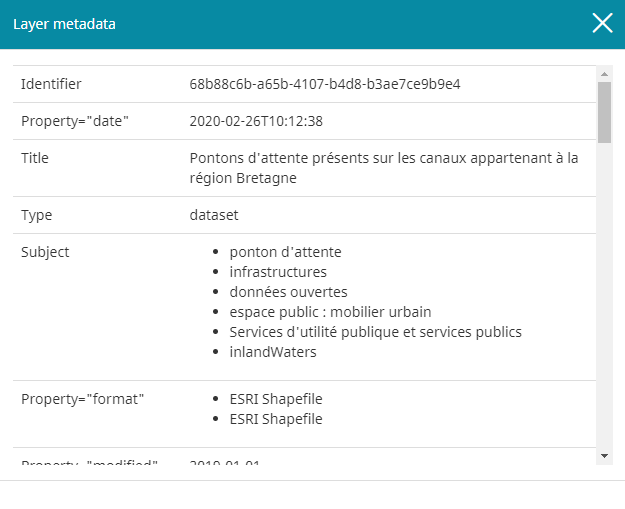Select the Property="format" label

click(83, 399)
